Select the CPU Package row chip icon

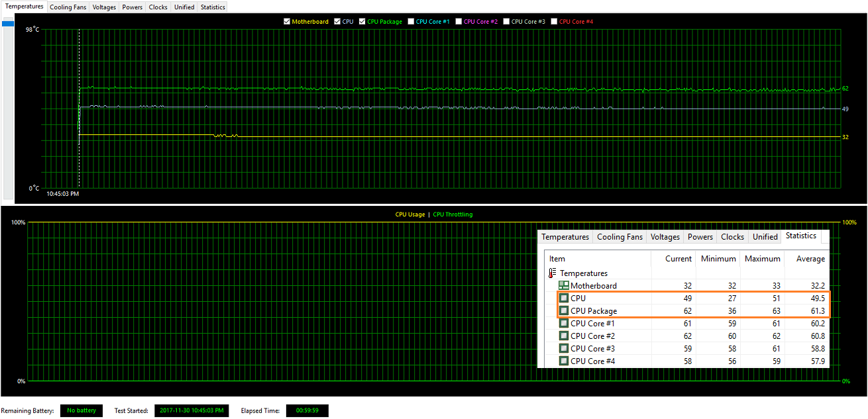coord(564,311)
